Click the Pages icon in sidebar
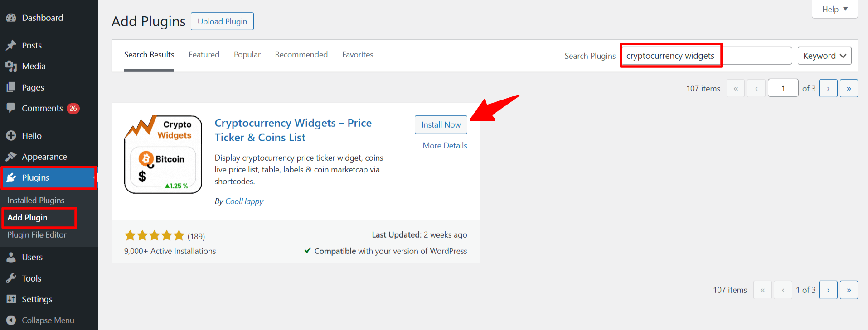The height and width of the screenshot is (330, 868). pos(11,87)
